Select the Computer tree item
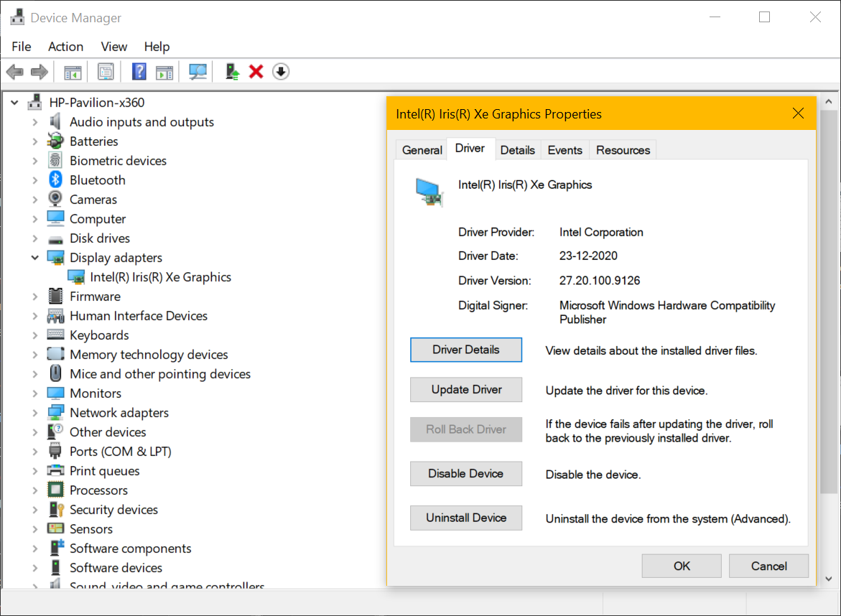 tap(98, 219)
